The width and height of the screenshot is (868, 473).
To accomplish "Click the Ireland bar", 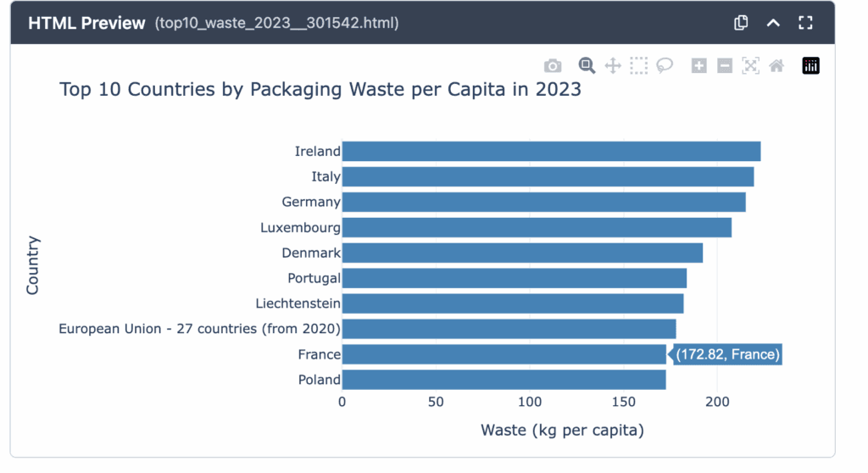I will (x=551, y=152).
